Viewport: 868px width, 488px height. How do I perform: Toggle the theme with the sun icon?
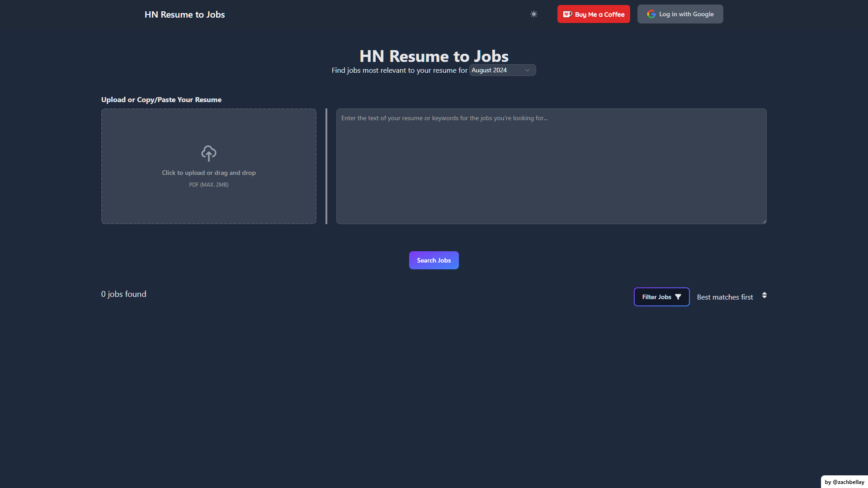pos(533,14)
